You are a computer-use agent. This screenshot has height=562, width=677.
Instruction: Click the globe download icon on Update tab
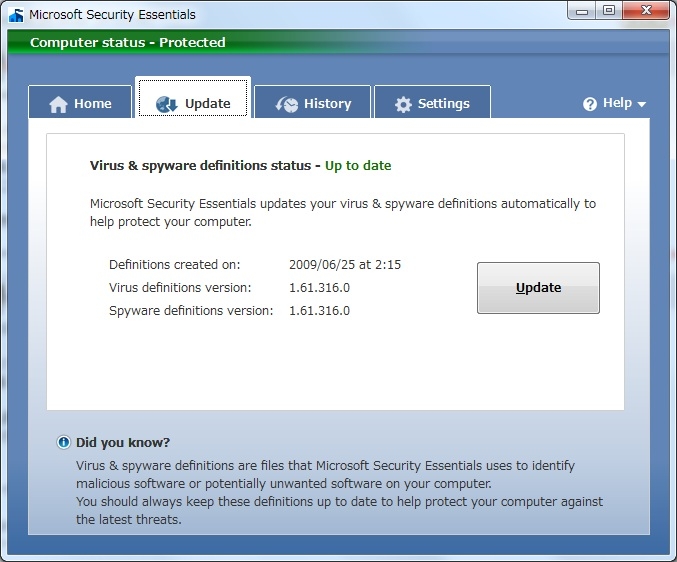167,104
